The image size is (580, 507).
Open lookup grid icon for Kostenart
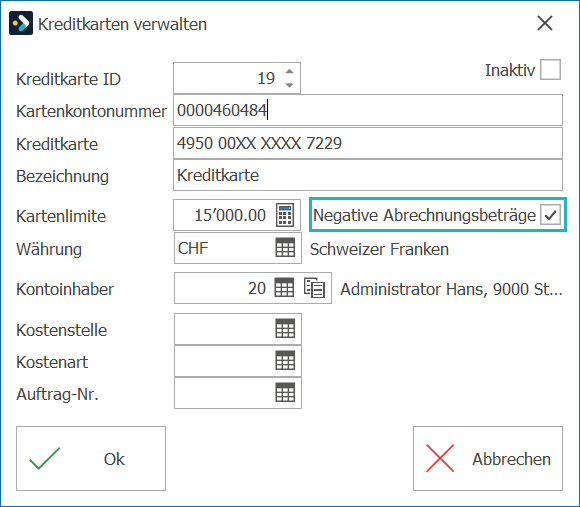285,361
